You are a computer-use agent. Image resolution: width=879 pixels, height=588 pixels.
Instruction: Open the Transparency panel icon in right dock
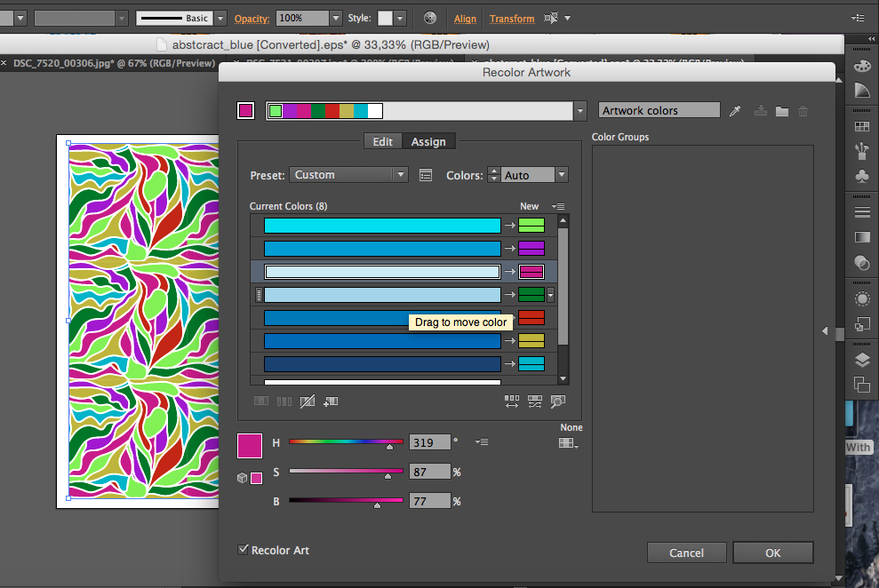[862, 262]
